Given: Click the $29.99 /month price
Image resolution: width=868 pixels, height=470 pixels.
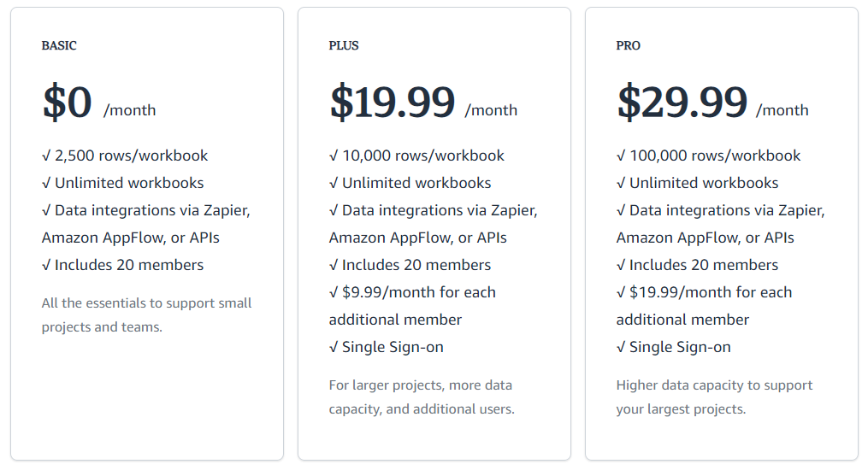Looking at the screenshot, I should click(x=712, y=103).
